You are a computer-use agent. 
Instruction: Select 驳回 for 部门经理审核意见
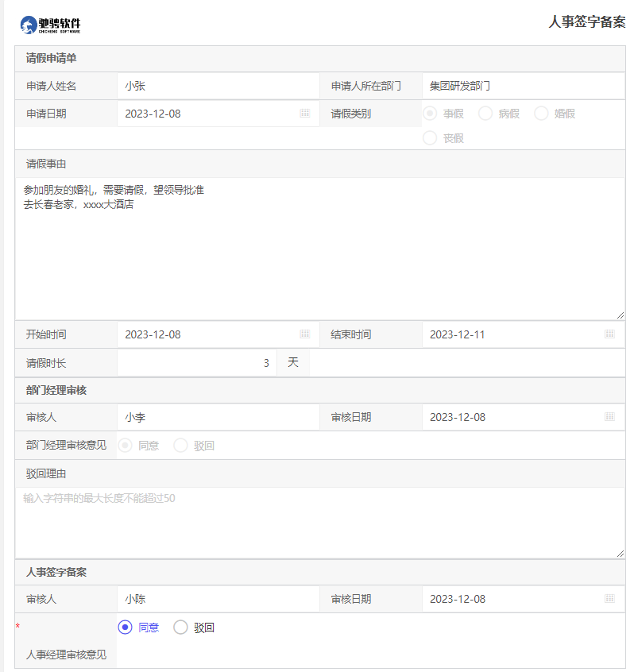pos(181,446)
